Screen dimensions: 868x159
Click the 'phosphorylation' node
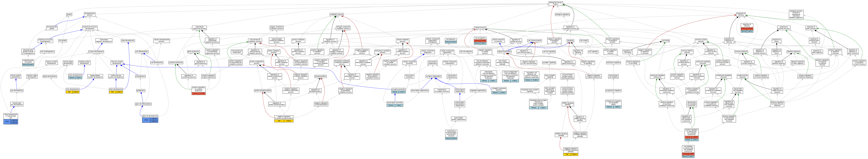tap(320, 76)
